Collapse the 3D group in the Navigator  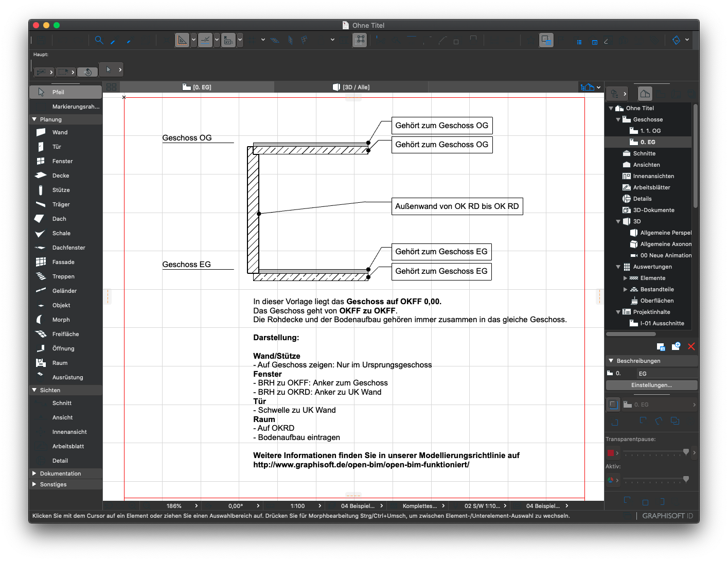618,221
